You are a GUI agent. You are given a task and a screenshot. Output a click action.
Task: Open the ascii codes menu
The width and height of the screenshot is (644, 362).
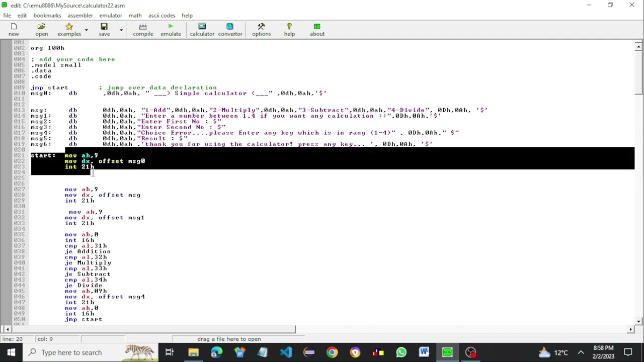coord(162,16)
